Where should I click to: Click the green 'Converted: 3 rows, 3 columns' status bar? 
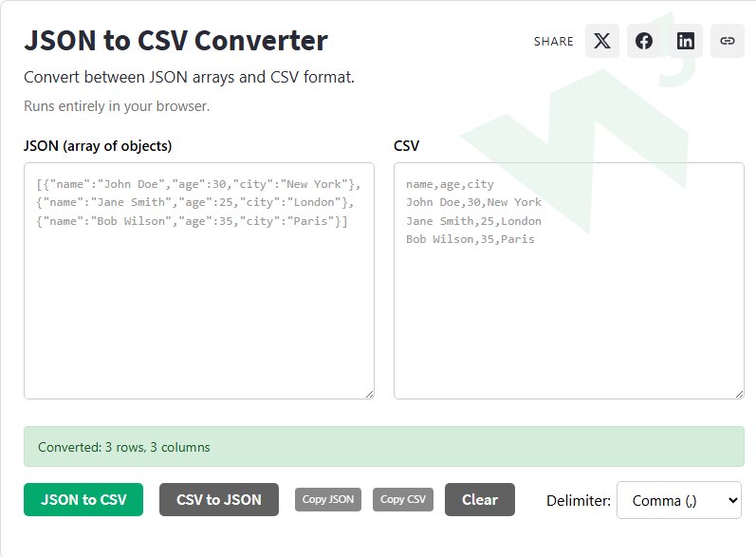384,447
